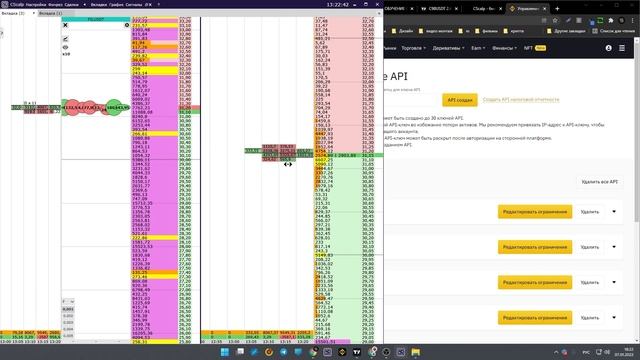This screenshot has height=360, width=640.
Task: Open TradingView app from taskbar
Action: click(357, 352)
